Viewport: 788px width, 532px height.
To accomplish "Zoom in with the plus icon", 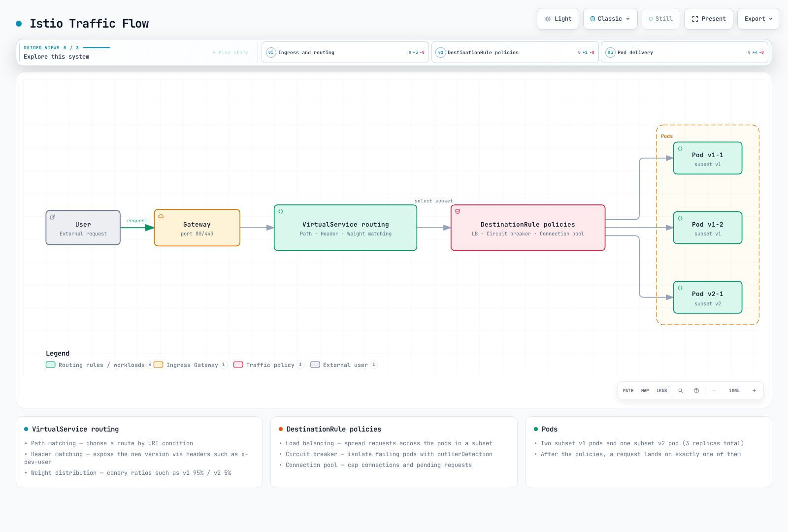I will point(754,391).
